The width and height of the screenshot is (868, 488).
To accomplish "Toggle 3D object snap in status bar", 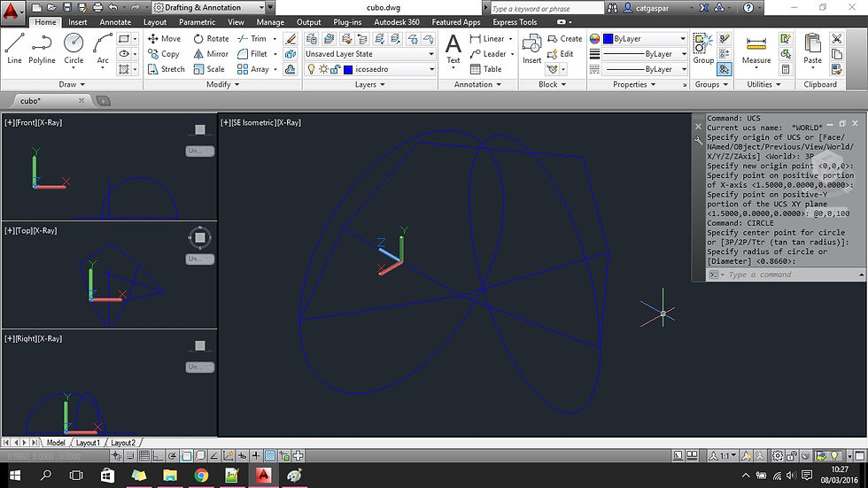I will coord(200,456).
